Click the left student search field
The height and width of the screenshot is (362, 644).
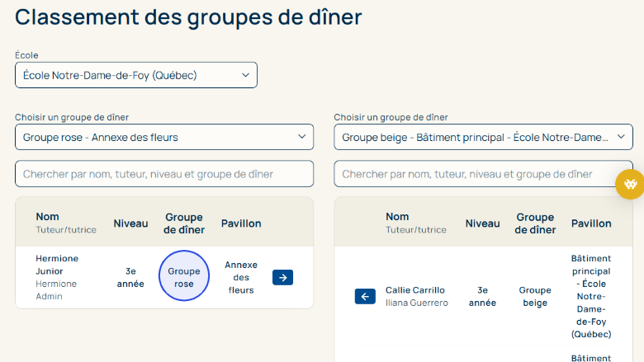[164, 174]
